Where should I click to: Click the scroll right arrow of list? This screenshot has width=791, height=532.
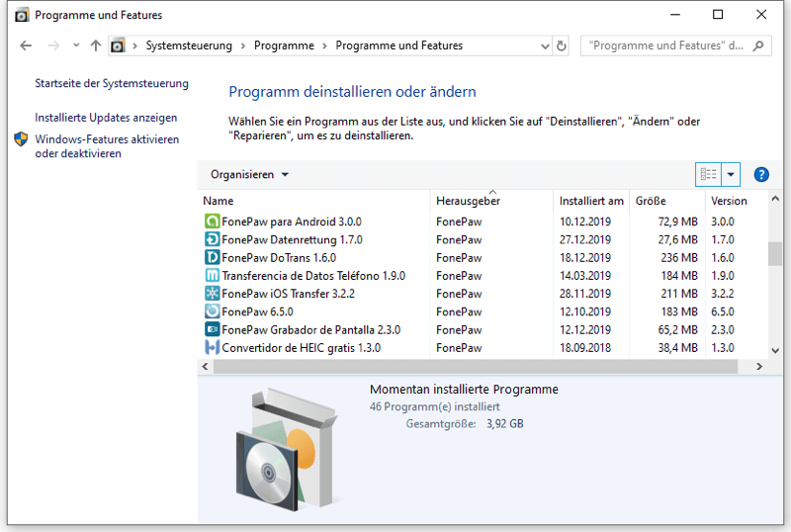coord(758,367)
